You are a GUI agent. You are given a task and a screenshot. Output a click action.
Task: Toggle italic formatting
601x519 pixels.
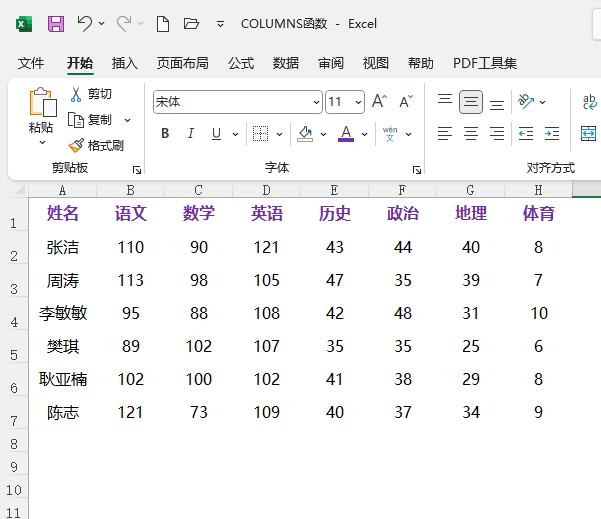(190, 133)
